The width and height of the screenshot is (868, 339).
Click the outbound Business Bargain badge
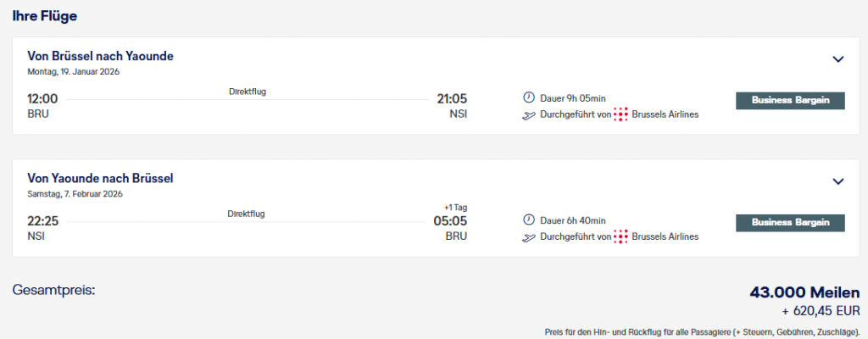(x=790, y=100)
